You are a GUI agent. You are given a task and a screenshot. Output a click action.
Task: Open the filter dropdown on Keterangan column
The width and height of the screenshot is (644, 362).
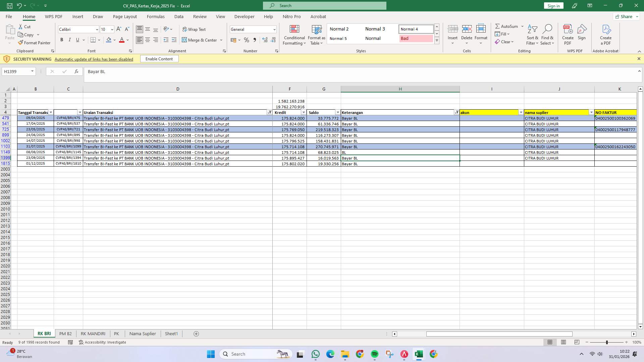(457, 112)
